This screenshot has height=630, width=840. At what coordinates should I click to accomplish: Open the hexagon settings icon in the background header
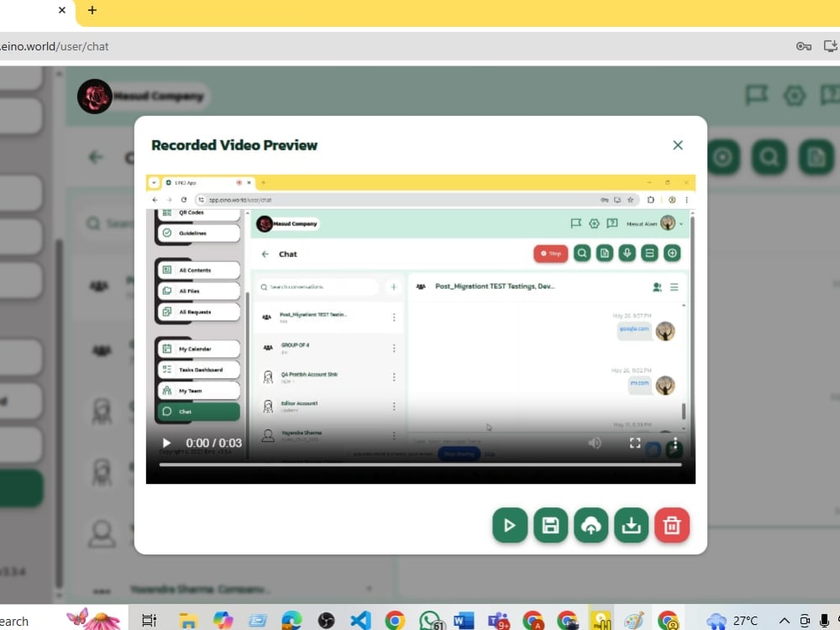point(794,96)
